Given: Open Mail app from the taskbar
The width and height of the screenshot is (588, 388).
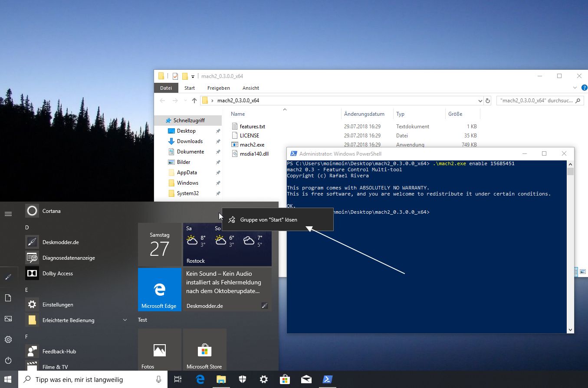Looking at the screenshot, I should coord(306,379).
